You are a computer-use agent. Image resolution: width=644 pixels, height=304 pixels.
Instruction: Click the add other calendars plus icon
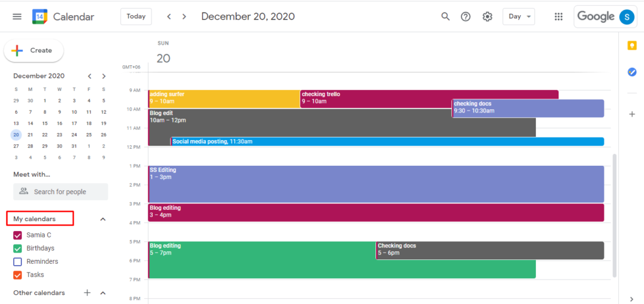coord(87,293)
